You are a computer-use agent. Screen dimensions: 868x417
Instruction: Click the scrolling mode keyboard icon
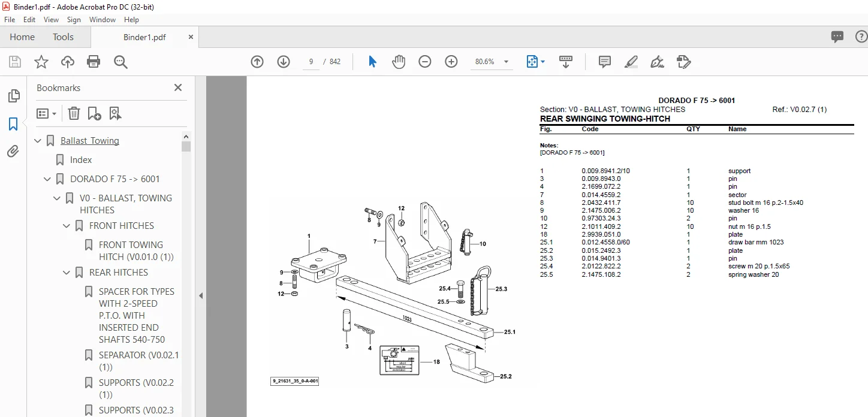point(566,62)
